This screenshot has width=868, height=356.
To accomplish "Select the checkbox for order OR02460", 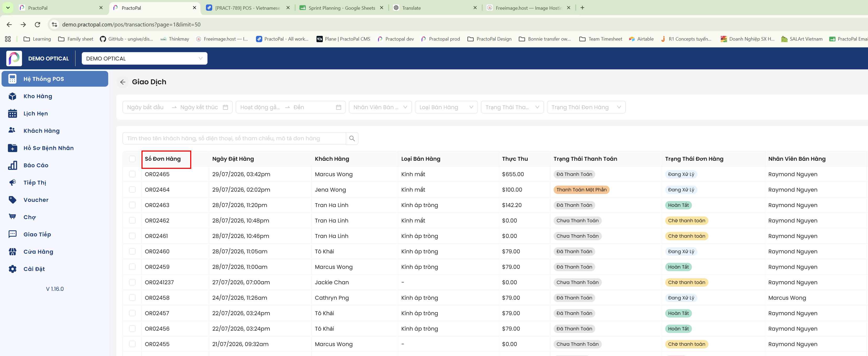I will click(x=132, y=252).
